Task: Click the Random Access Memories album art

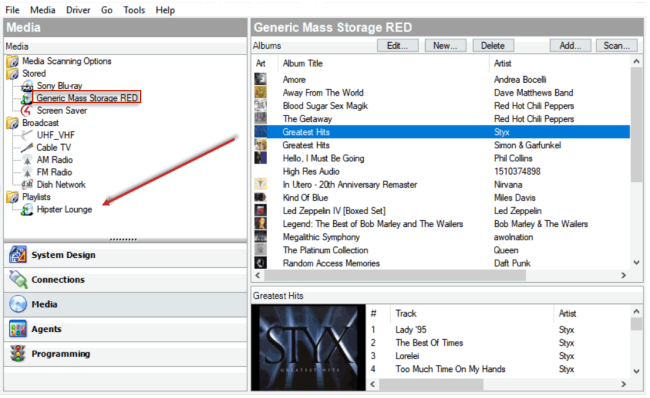Action: (x=260, y=263)
